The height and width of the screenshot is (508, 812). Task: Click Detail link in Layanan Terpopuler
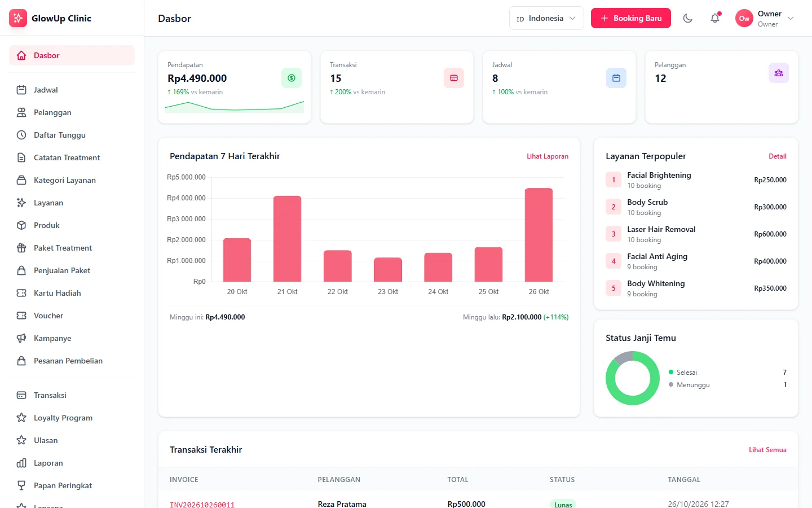778,156
